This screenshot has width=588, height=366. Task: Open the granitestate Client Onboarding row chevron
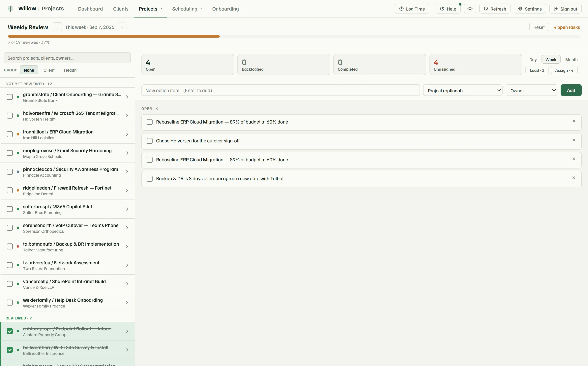tap(127, 97)
